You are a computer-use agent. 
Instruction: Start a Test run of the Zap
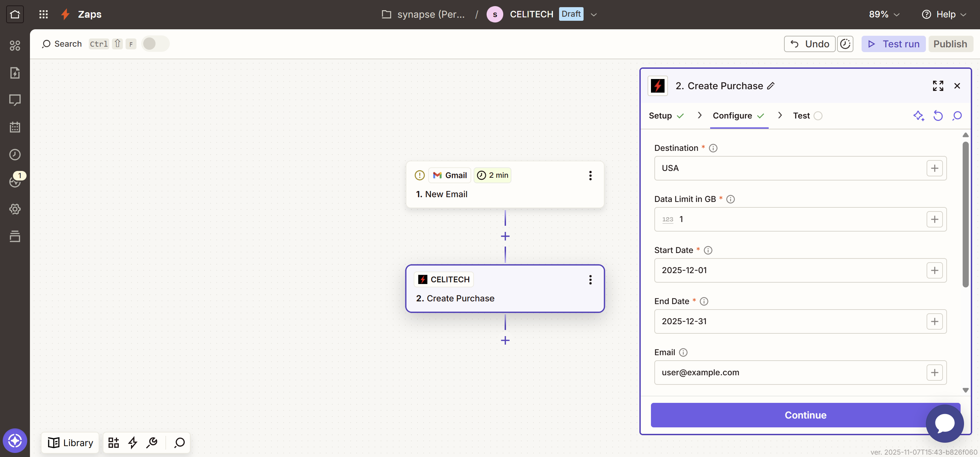click(x=893, y=44)
